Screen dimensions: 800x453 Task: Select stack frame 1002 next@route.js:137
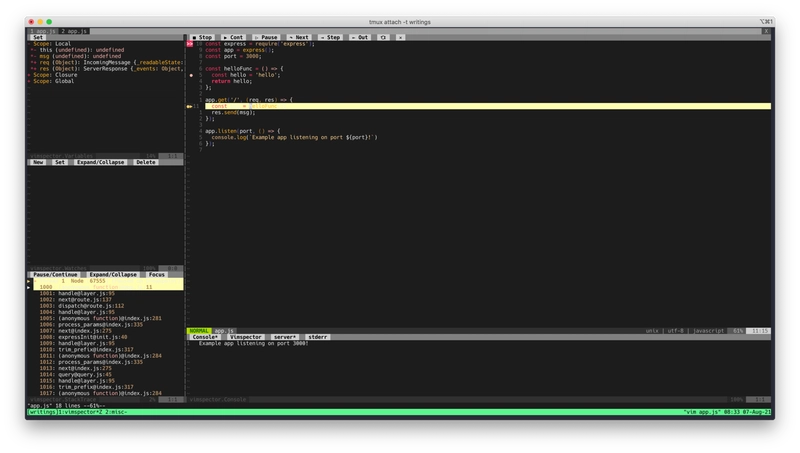[x=76, y=299]
